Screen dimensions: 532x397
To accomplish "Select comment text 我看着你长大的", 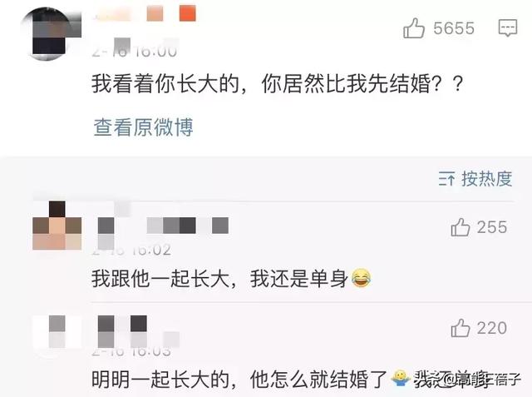I will [165, 83].
